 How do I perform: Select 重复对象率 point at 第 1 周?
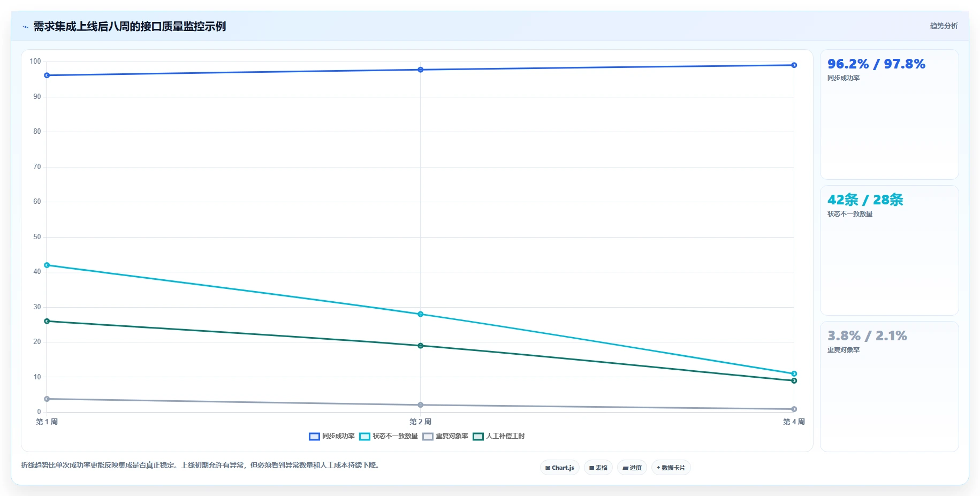click(x=47, y=399)
